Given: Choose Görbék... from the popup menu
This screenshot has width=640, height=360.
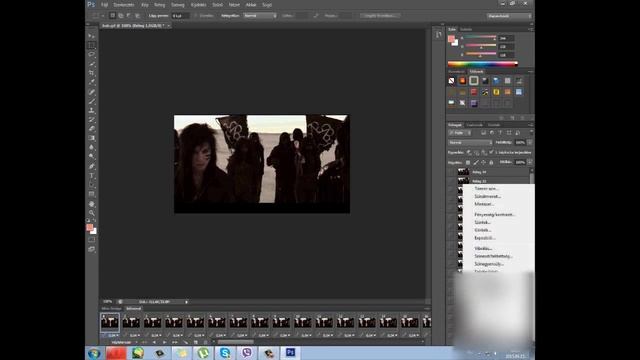Looking at the screenshot, I should point(482,230).
